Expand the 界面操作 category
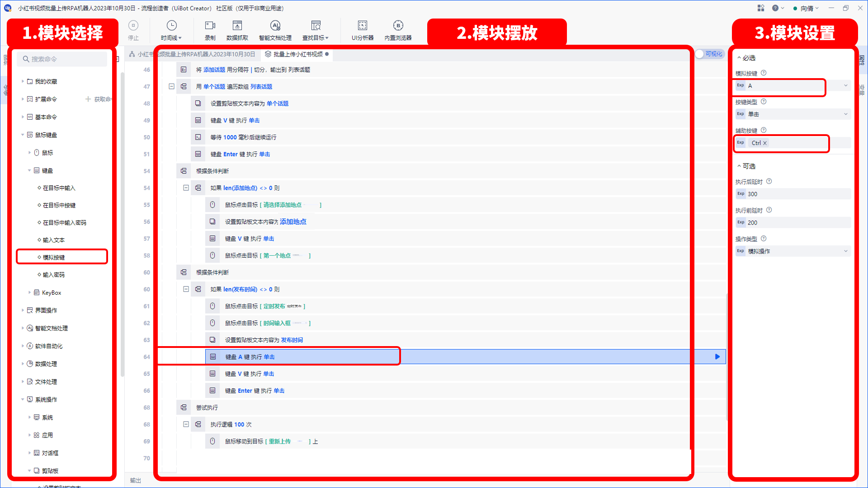868x488 pixels. [x=23, y=310]
